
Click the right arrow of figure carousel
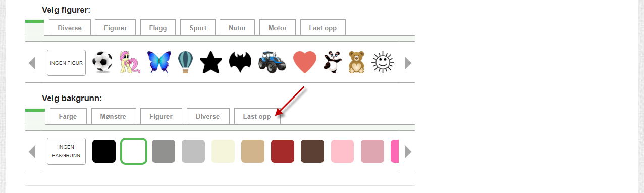[407, 63]
